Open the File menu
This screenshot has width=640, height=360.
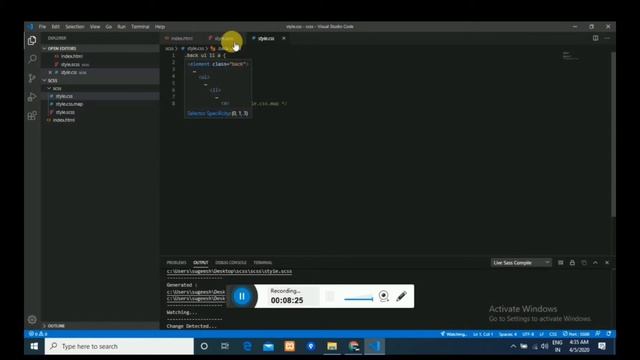42,27
